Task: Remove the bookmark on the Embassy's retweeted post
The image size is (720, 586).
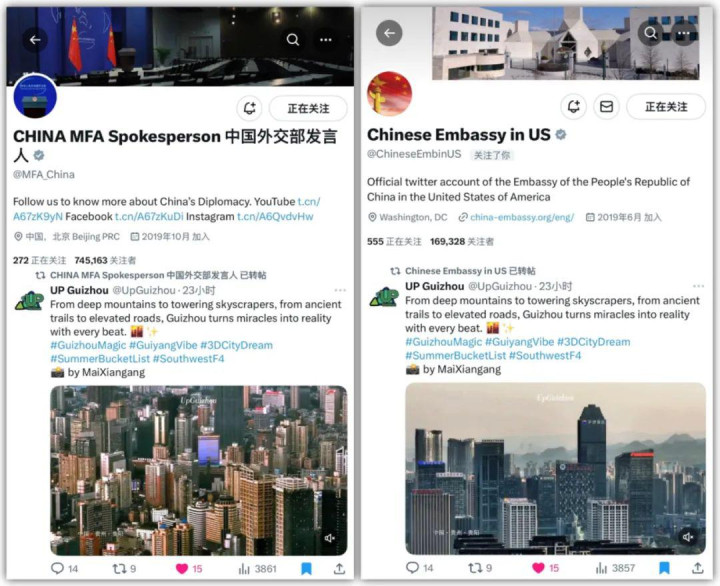Action: (x=664, y=568)
